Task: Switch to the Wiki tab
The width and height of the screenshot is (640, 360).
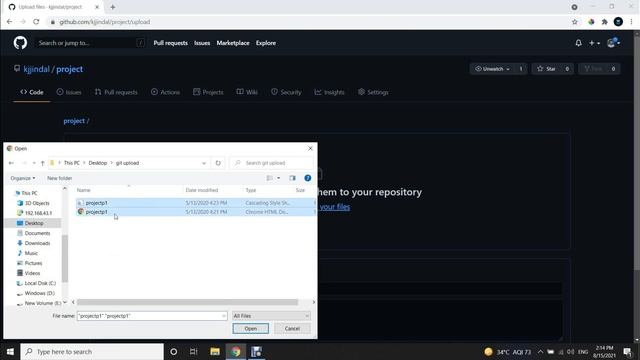Action: [x=247, y=92]
